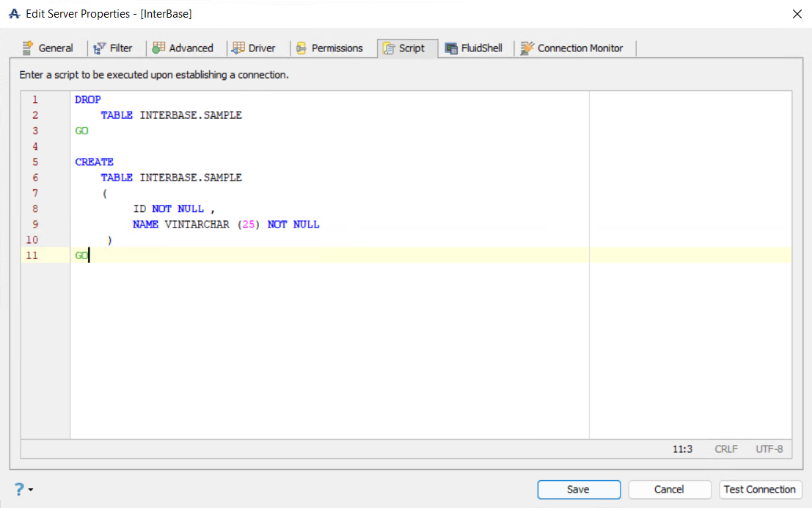Select the Script tab label
This screenshot has height=508, width=812.
412,48
